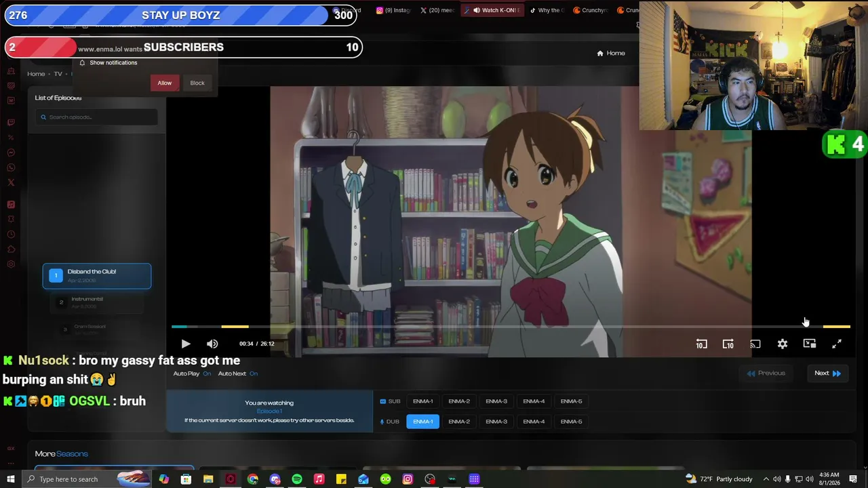868x488 pixels.
Task: Open X in browser sidebar
Action: 11,182
